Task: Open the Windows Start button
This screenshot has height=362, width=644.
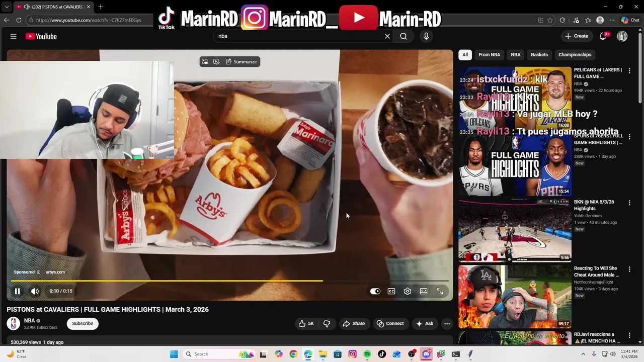Action: pos(174,354)
